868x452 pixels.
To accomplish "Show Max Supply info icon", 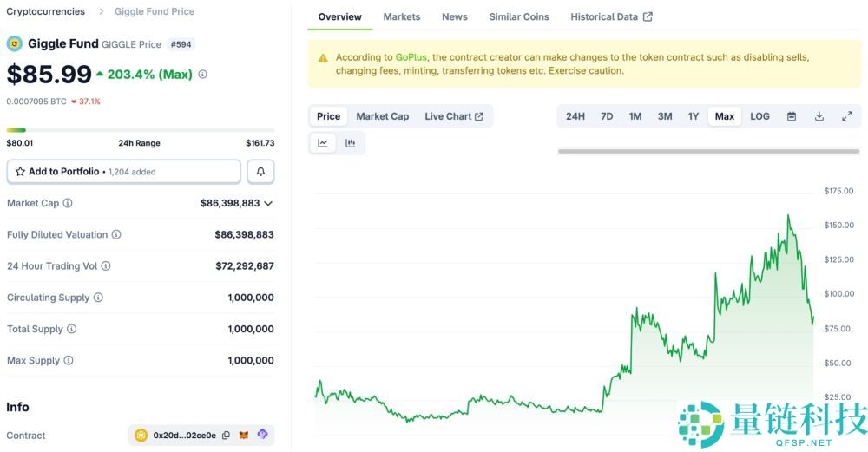I will 68,360.
